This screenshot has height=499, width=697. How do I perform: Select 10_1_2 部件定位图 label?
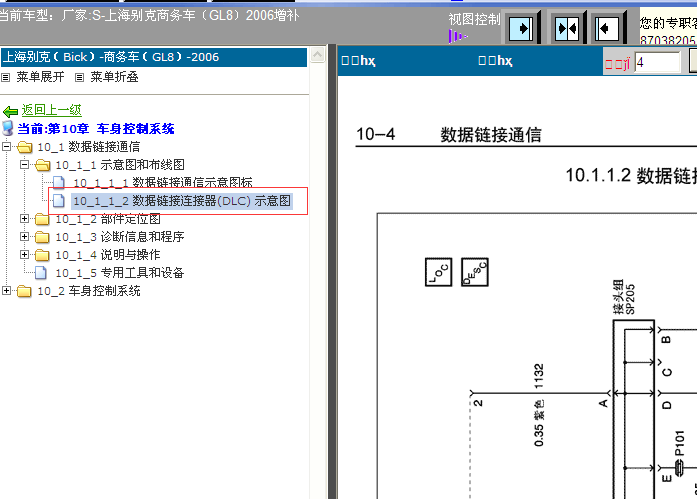[x=108, y=219]
